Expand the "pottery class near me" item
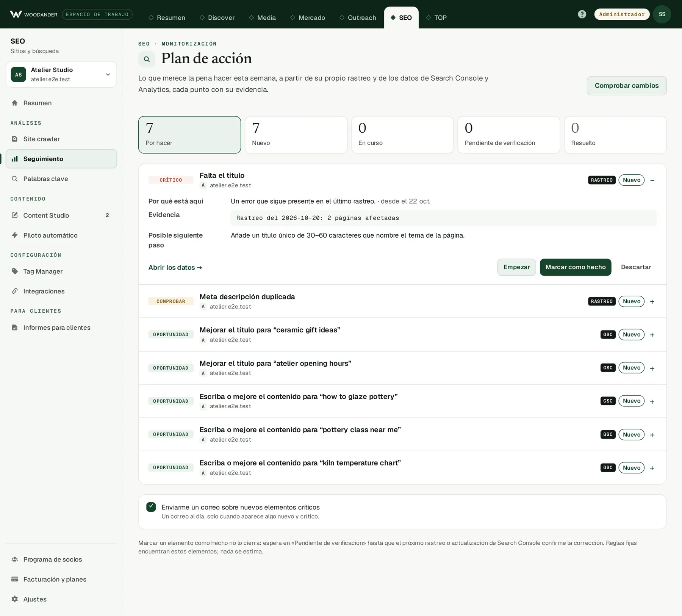 pyautogui.click(x=652, y=435)
